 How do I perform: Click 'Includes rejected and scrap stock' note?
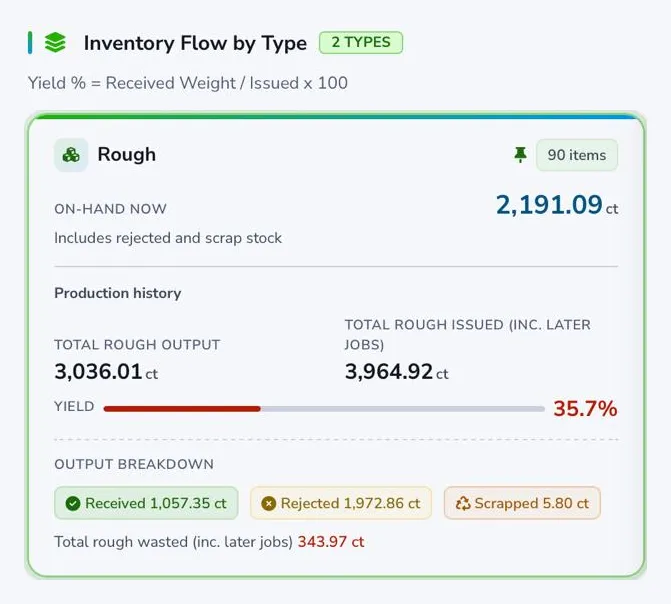pyautogui.click(x=168, y=238)
